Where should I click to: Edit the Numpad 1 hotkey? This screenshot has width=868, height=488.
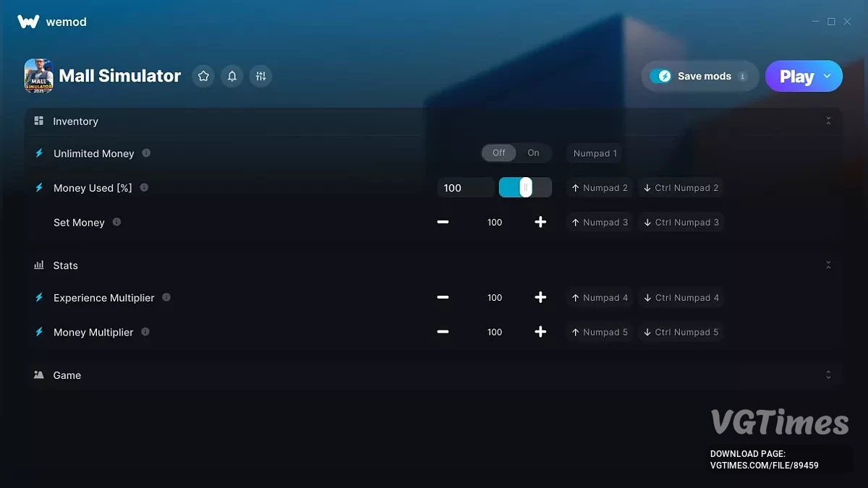(595, 153)
